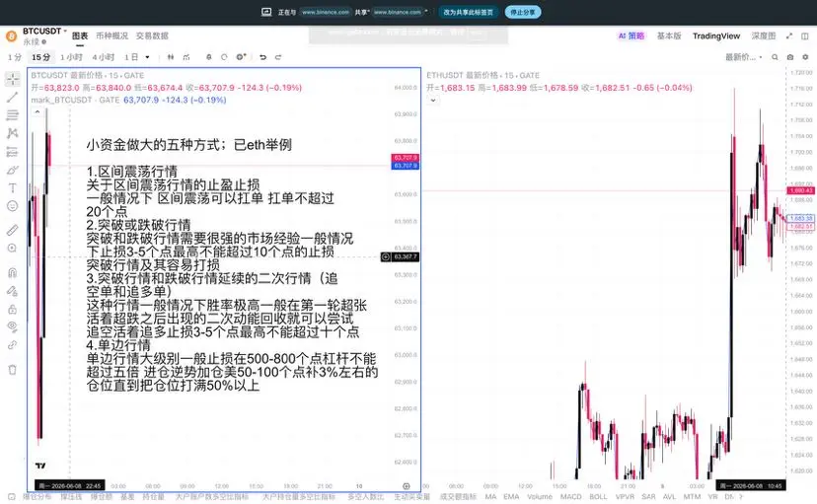The width and height of the screenshot is (817, 504).
Task: Open chart settings gear at top right
Action: pyautogui.click(x=805, y=57)
